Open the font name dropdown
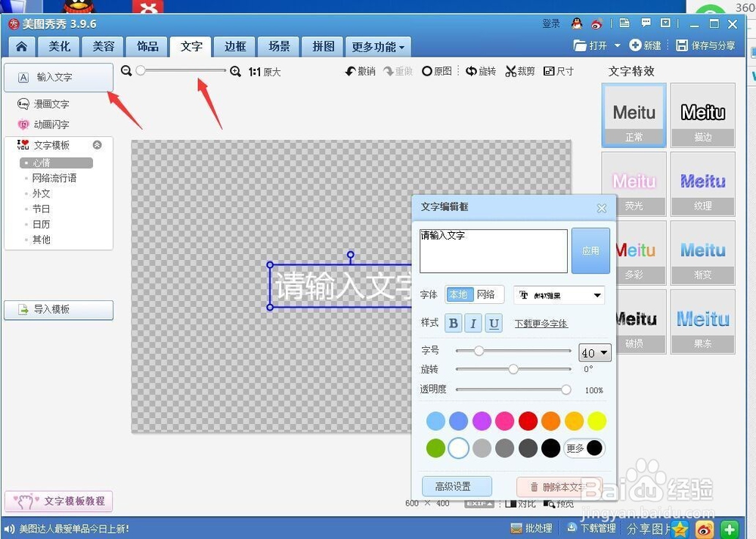This screenshot has height=539, width=756. [559, 295]
